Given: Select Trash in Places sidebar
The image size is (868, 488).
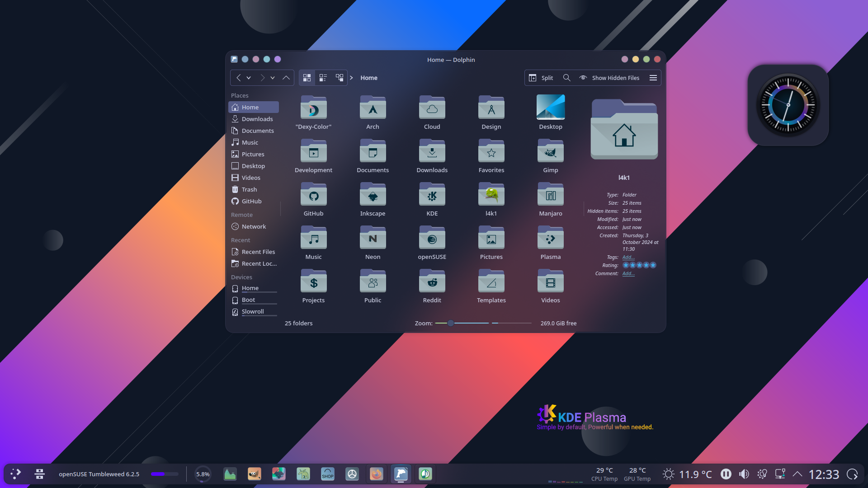Looking at the screenshot, I should pos(254,189).
